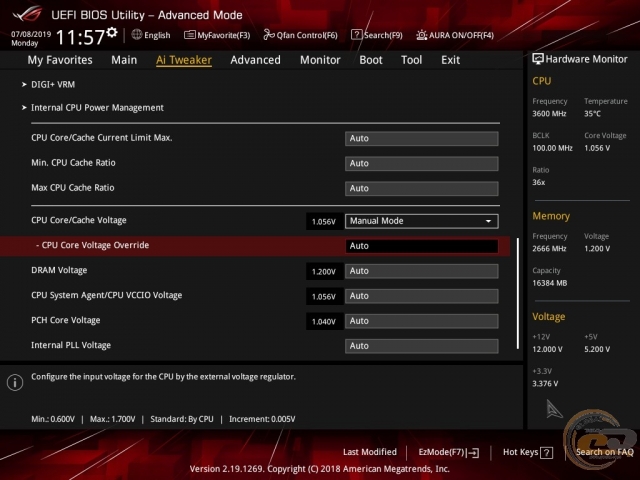Click DRAM Voltage 1.200V readout
Viewport: 640px width, 480px height.
pyautogui.click(x=324, y=272)
